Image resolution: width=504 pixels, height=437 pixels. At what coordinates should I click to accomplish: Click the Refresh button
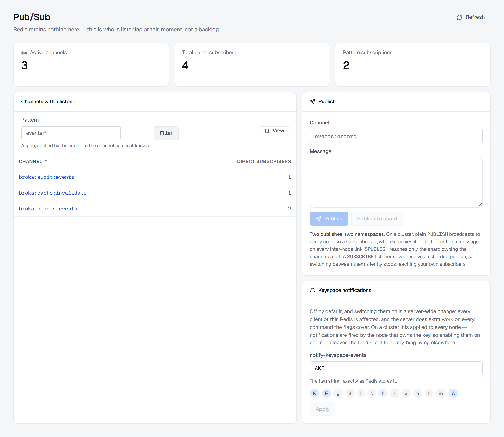(x=471, y=17)
